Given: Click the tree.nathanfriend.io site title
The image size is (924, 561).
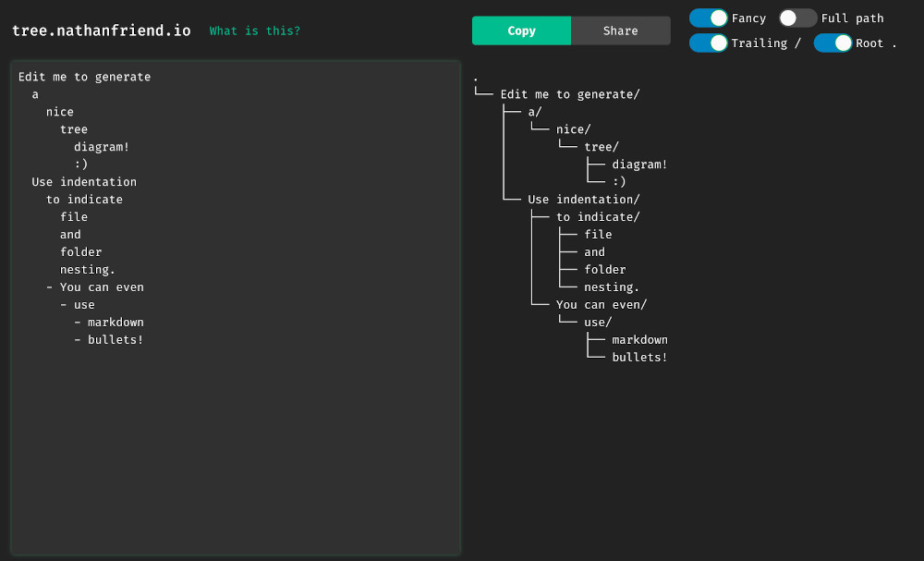Looking at the screenshot, I should pyautogui.click(x=101, y=30).
